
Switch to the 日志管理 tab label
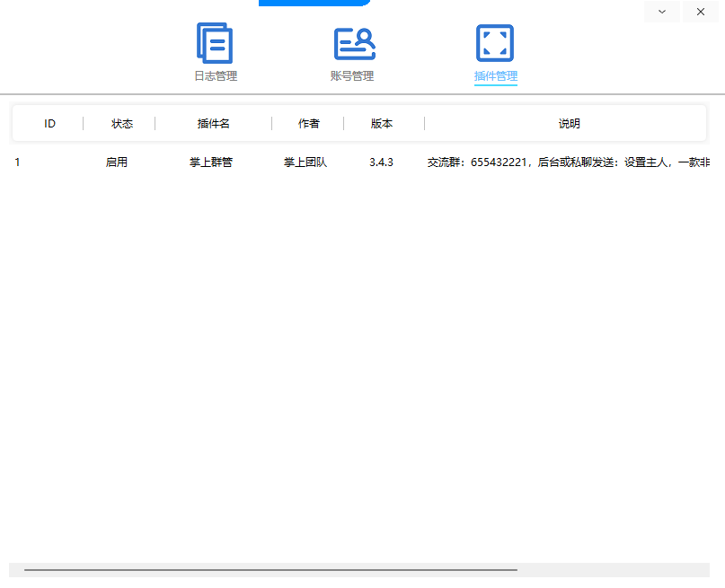coord(216,76)
